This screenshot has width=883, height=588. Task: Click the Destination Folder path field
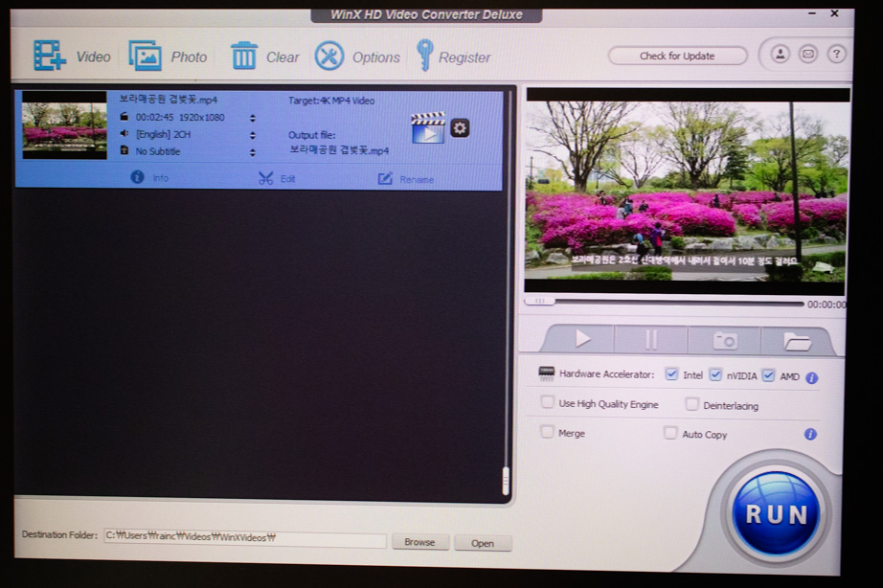click(245, 537)
